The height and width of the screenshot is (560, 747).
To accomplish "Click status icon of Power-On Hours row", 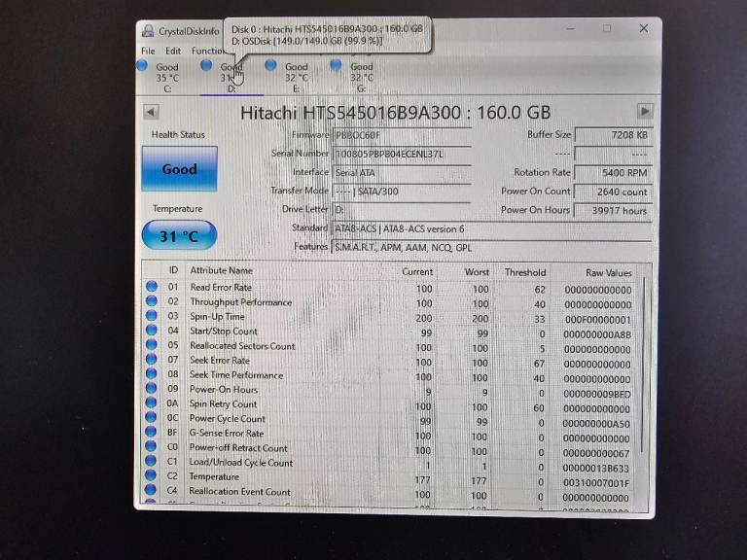I will click(151, 388).
